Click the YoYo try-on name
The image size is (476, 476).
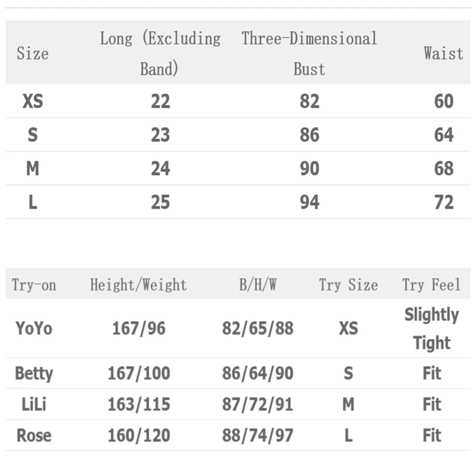[x=34, y=328]
